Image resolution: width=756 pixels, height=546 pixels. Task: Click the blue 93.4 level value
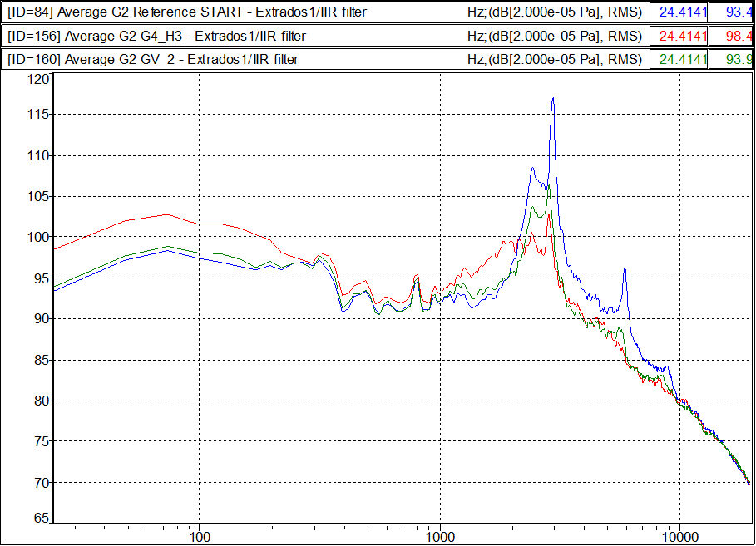(731, 12)
